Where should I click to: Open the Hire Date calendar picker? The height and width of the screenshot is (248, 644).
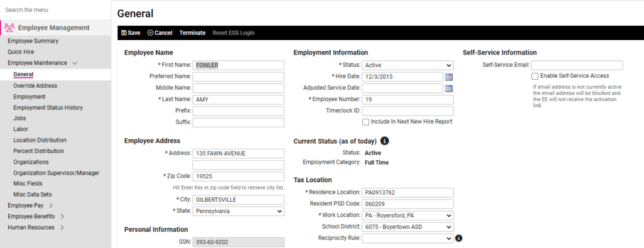[x=448, y=77]
